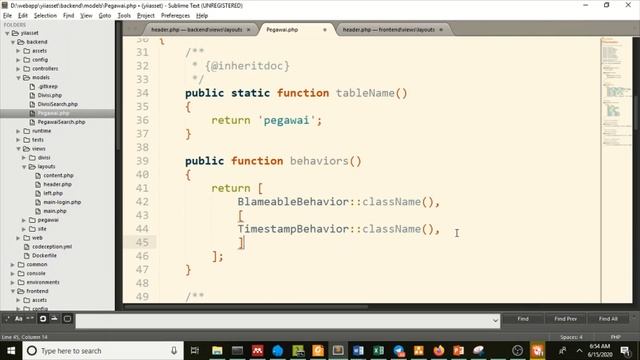640x360 pixels.
Task: Collapse the layouts folder arrow
Action: [x=24, y=167]
